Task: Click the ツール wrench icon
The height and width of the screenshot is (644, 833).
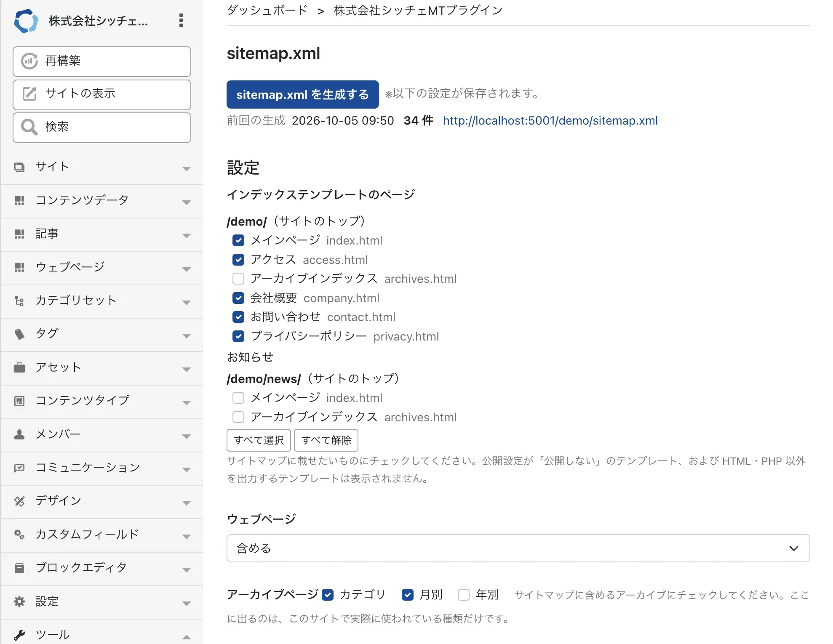Action: [x=19, y=635]
